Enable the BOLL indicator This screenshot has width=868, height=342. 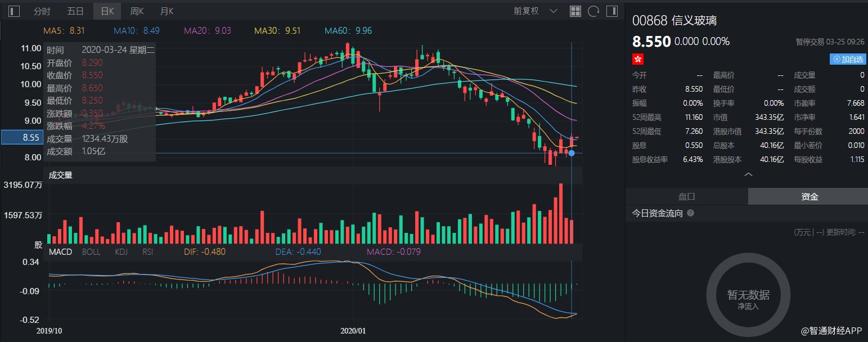[91, 251]
